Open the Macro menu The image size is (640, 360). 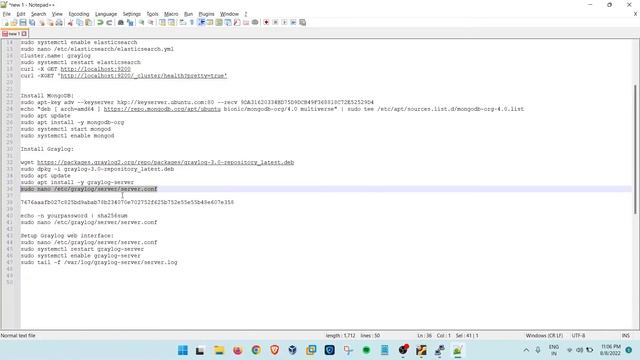(171, 14)
